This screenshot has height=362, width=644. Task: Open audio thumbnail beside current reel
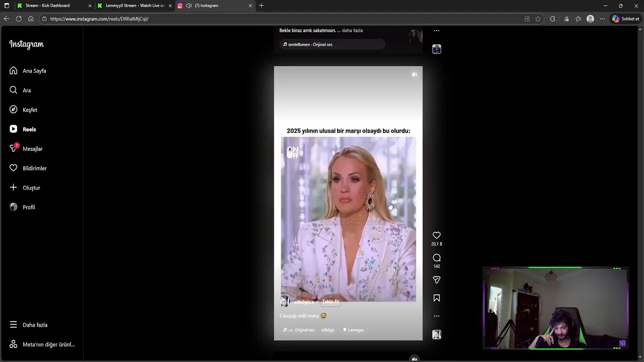point(437,334)
